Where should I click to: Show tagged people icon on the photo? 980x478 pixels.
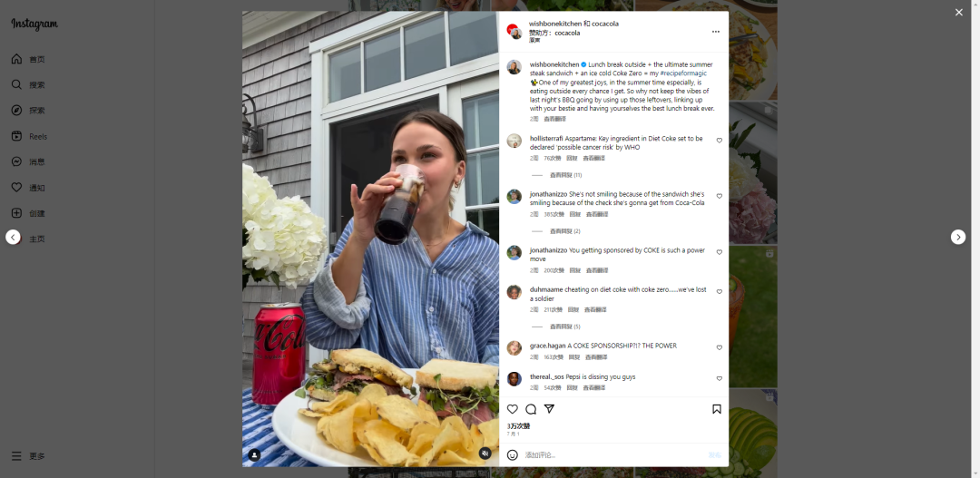click(254, 455)
